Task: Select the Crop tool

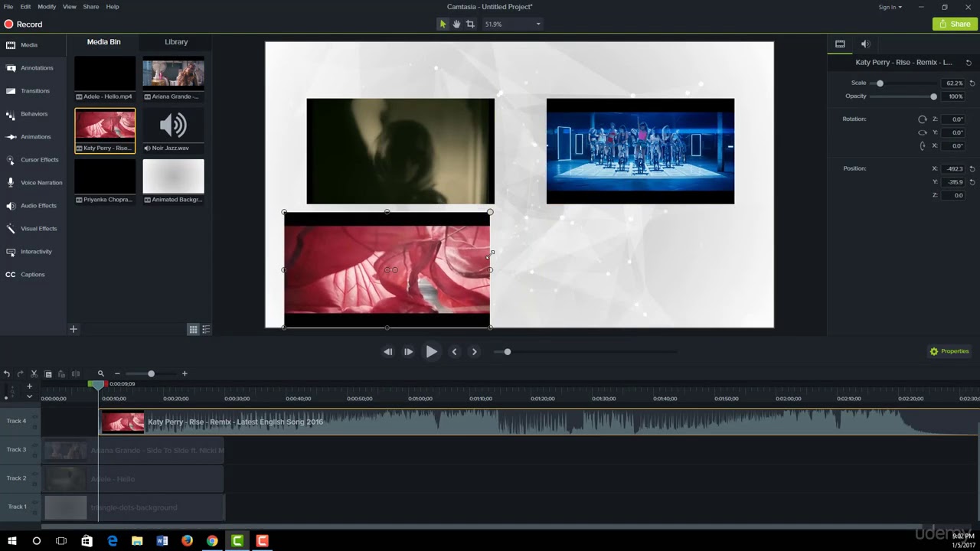Action: pyautogui.click(x=470, y=24)
